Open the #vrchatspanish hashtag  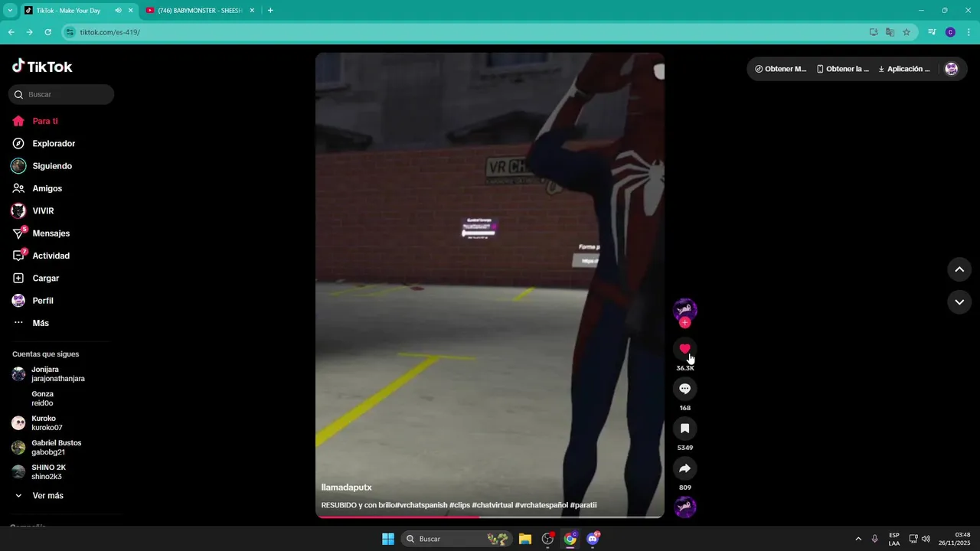(420, 505)
